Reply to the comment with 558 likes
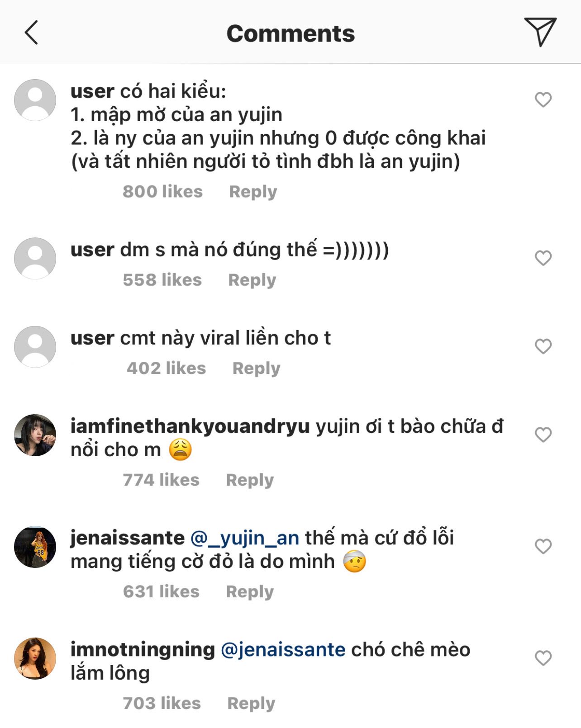The height and width of the screenshot is (728, 581). coord(252,280)
